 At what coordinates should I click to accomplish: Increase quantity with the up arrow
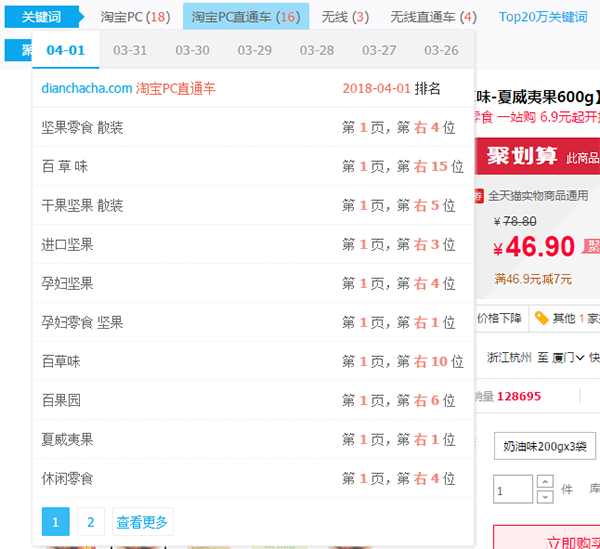click(545, 481)
